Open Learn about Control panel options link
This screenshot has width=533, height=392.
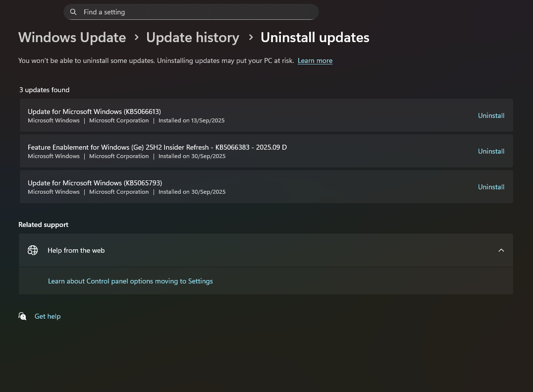[130, 281]
